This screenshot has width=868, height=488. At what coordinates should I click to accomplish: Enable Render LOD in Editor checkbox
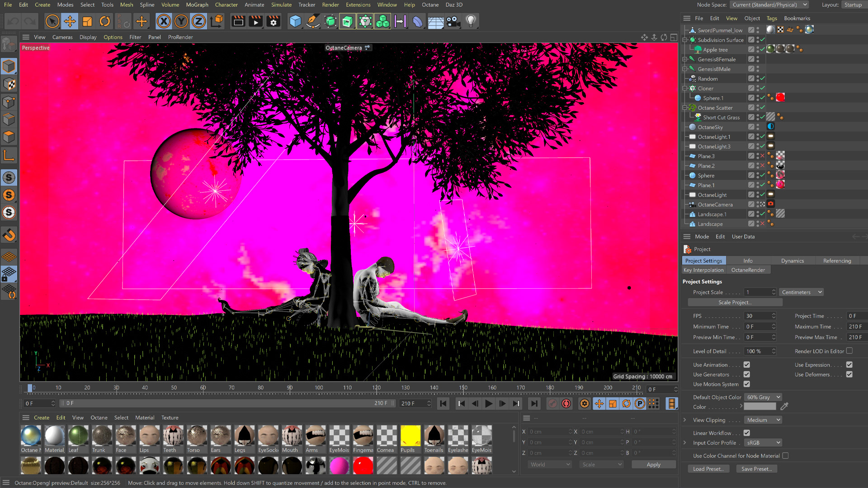click(x=849, y=351)
